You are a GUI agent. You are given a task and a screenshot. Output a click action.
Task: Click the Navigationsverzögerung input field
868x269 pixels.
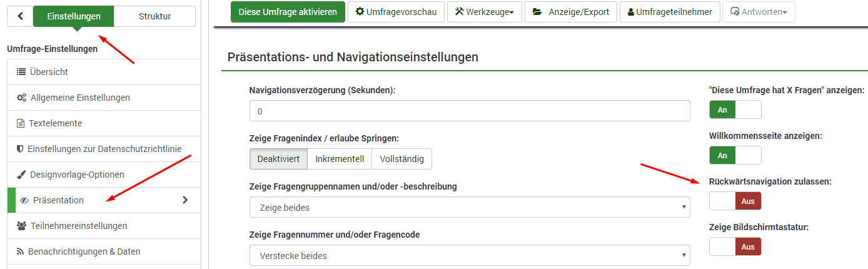tap(469, 111)
